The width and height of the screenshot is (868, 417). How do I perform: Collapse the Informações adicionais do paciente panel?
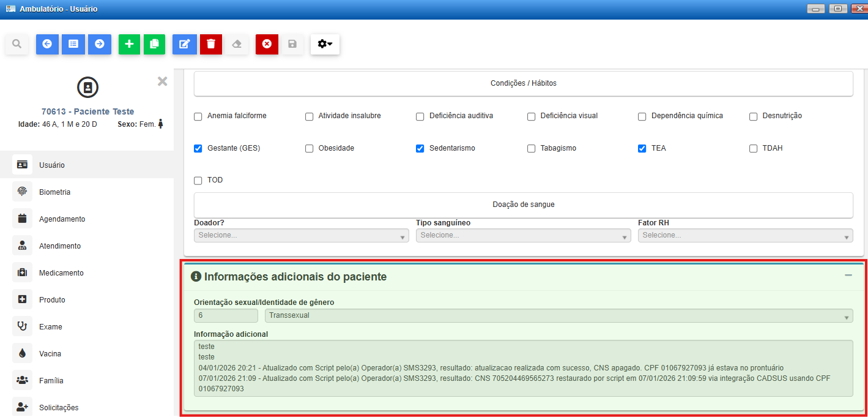[x=848, y=276]
